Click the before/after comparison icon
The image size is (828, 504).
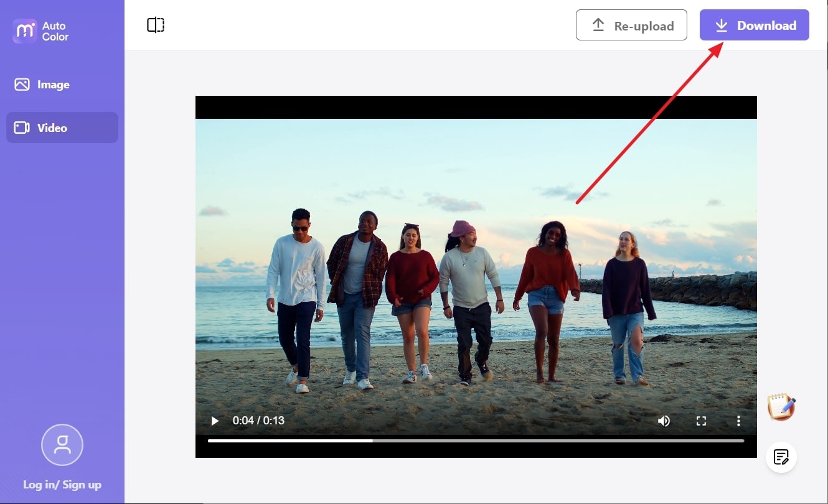point(154,25)
